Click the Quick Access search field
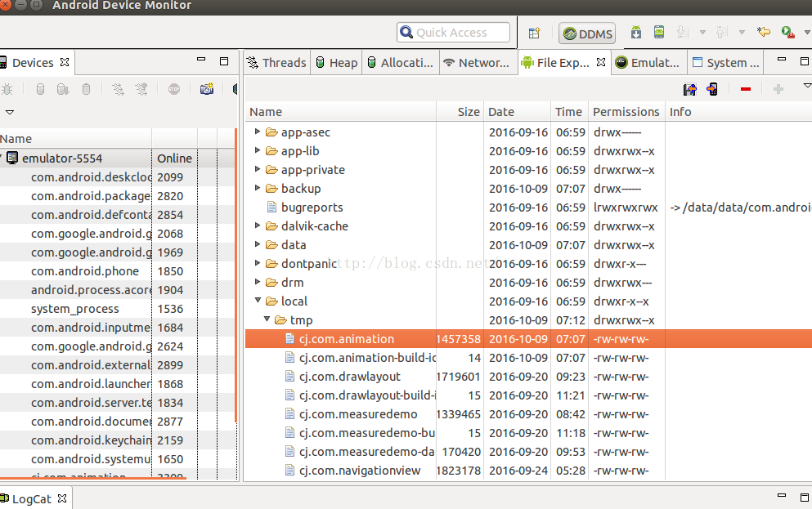812x509 pixels. 453,33
